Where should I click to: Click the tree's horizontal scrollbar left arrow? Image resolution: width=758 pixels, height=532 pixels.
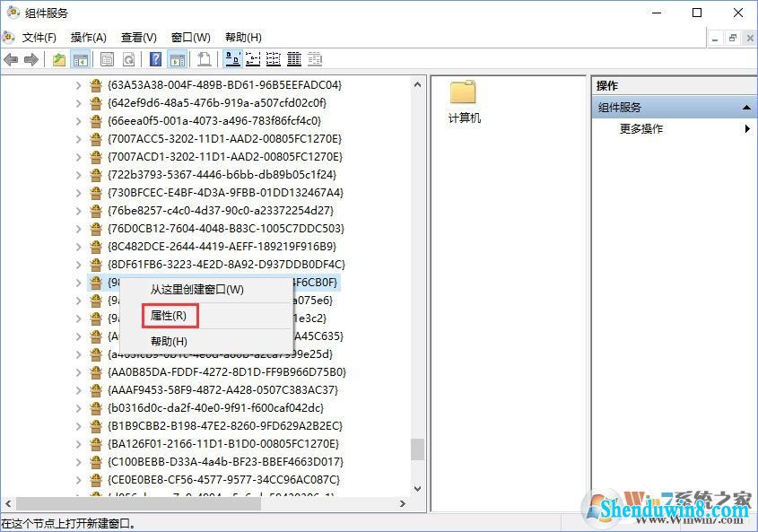tap(8, 504)
